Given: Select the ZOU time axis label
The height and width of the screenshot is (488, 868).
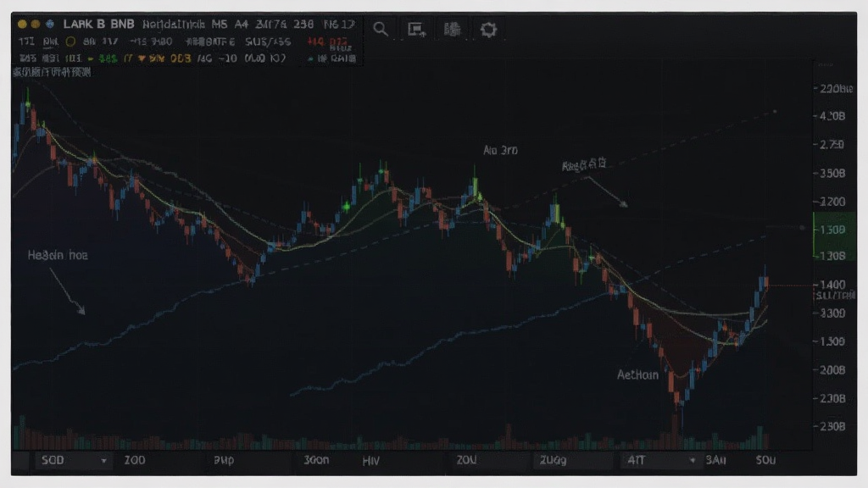Looking at the screenshot, I should [x=467, y=460].
